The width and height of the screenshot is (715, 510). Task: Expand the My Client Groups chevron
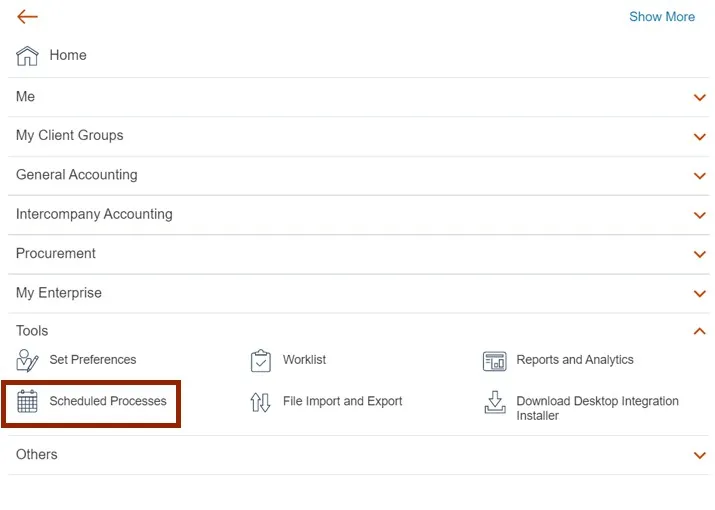pyautogui.click(x=700, y=136)
